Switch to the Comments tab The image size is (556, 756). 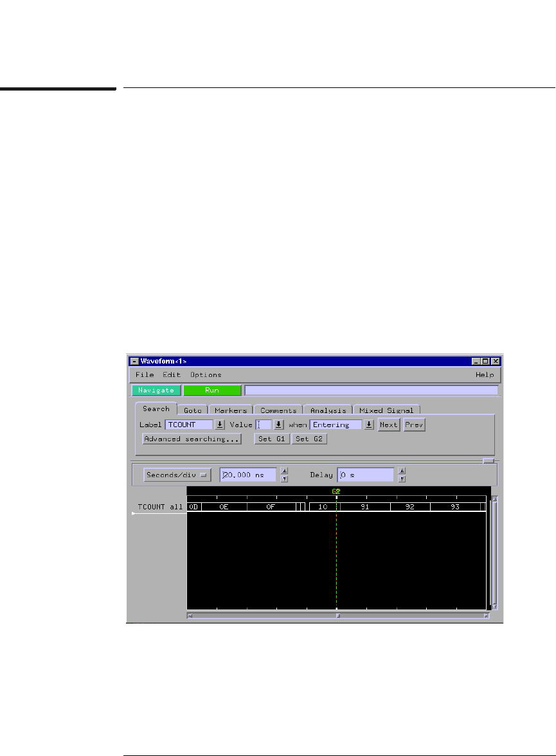[278, 410]
